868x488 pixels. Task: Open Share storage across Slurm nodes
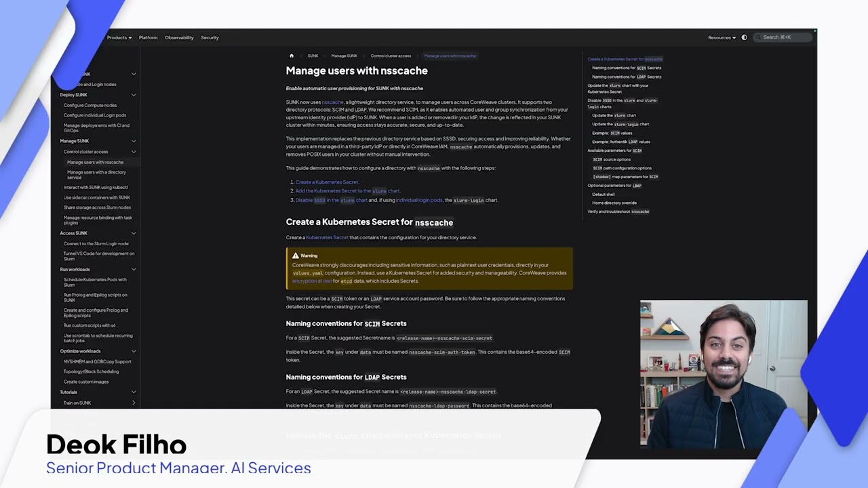[x=97, y=207]
